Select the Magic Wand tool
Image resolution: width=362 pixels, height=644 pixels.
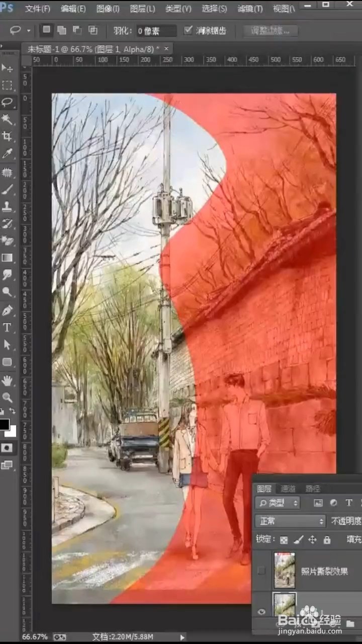(x=7, y=119)
